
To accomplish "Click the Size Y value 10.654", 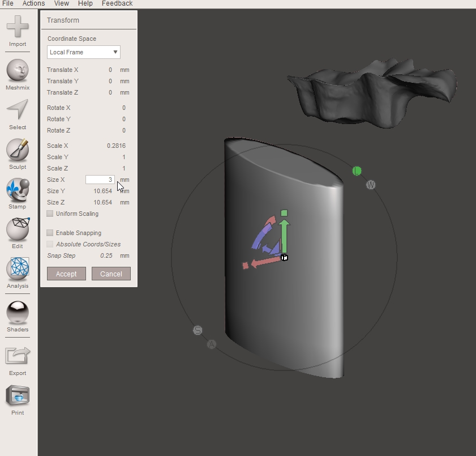I will coord(102,191).
